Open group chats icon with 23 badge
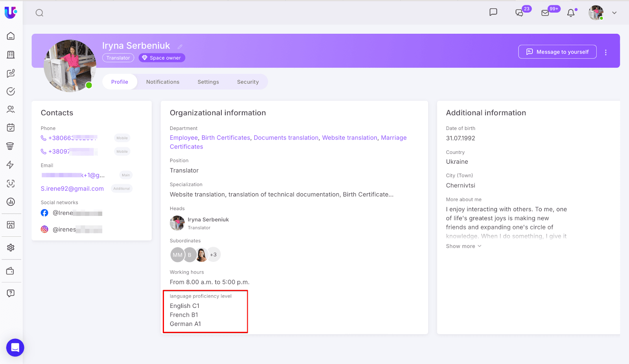This screenshot has height=364, width=629. tap(519, 13)
